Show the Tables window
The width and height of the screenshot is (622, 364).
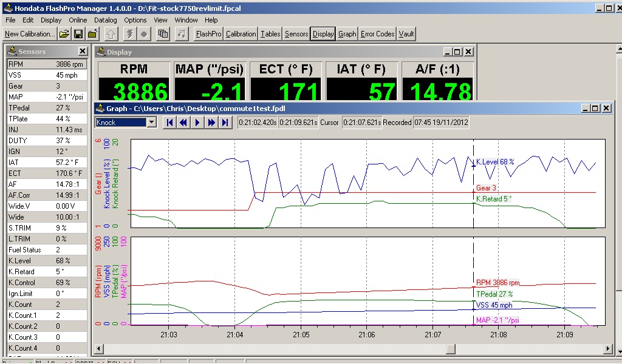coord(270,34)
